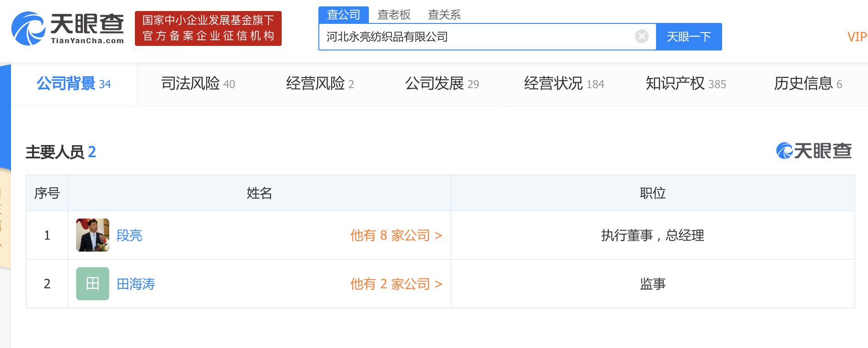Click row number 1 in 序号 column

click(x=47, y=236)
